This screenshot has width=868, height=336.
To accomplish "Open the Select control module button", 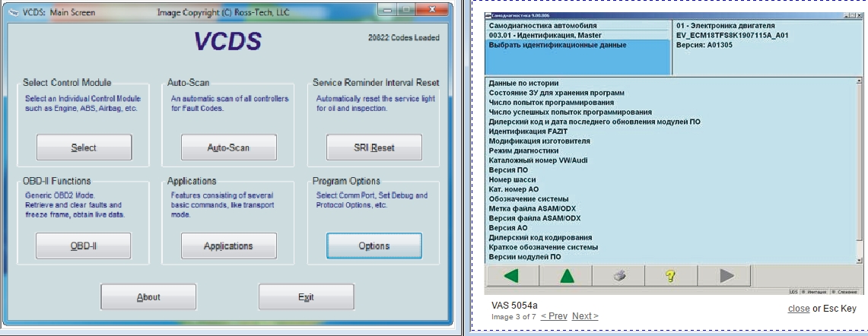I will point(84,147).
